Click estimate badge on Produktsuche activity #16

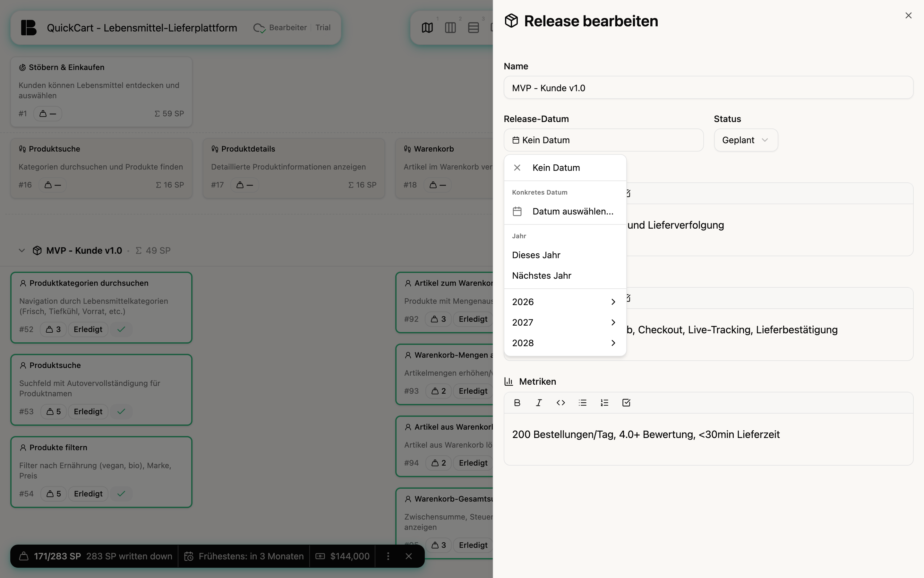click(53, 185)
